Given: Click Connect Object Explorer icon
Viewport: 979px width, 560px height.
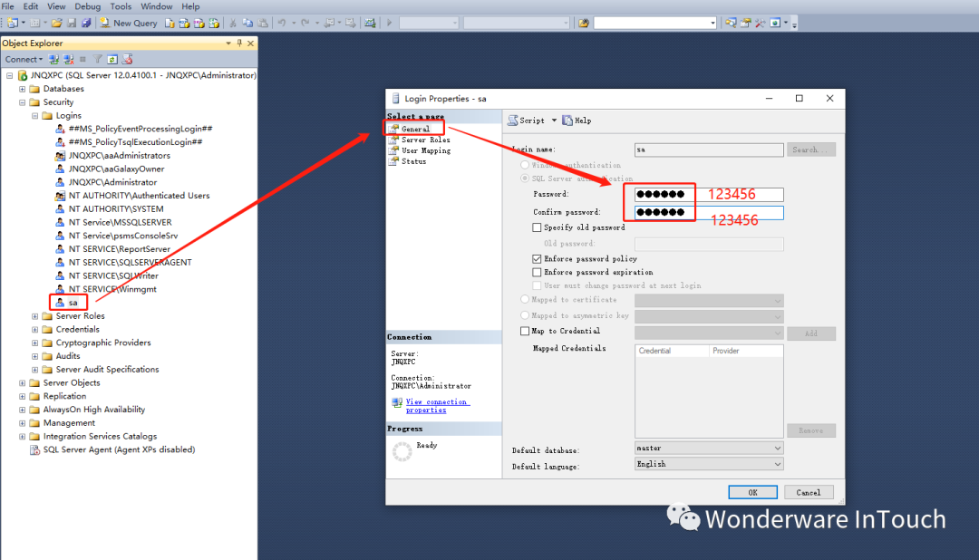Looking at the screenshot, I should tap(53, 59).
